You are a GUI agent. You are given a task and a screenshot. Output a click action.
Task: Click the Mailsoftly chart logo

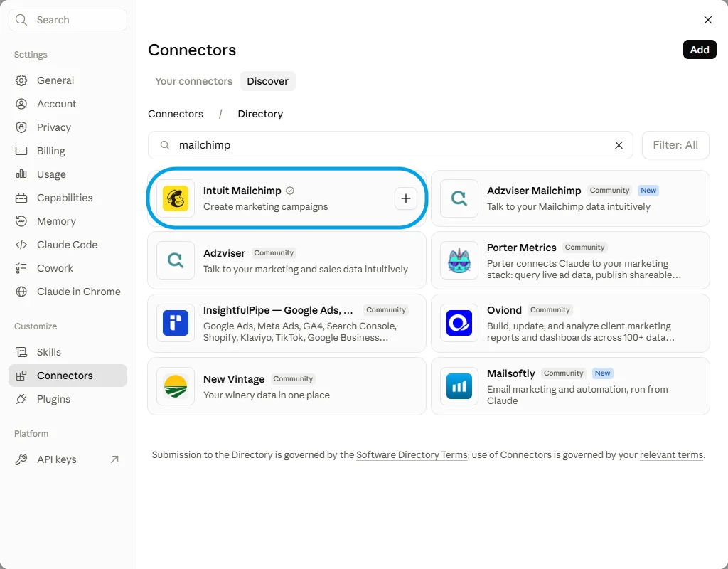point(459,386)
